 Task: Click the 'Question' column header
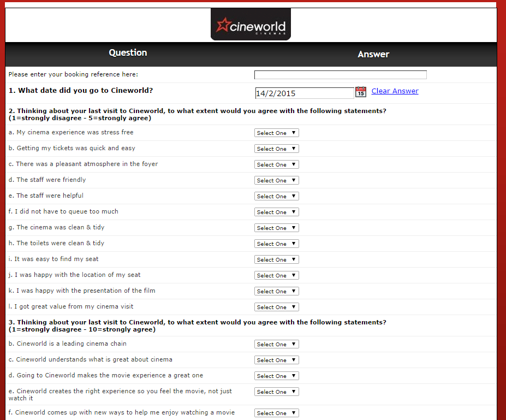pos(128,52)
